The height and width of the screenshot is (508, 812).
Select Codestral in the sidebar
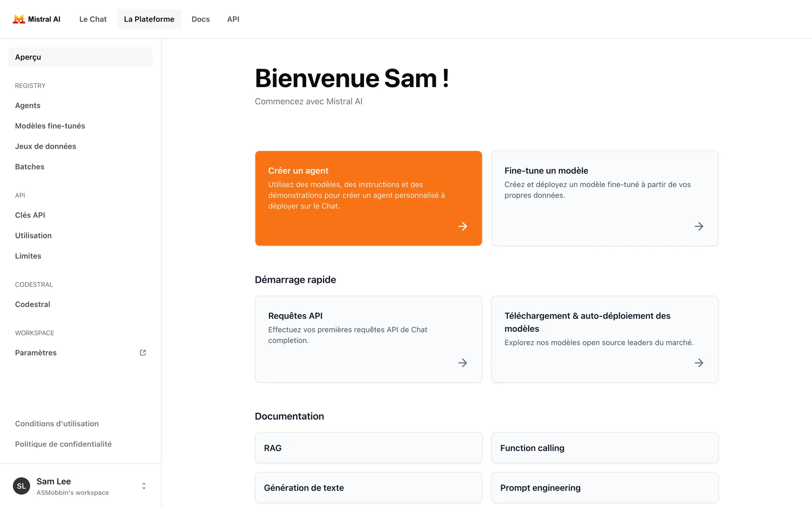tap(33, 304)
